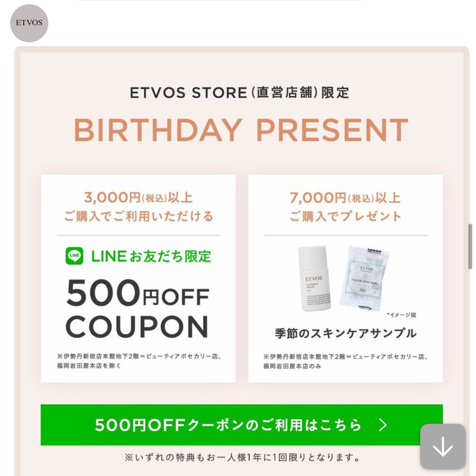476x476 pixels.
Task: Click the ETVOS STORE(直営店舗)限定 title
Action: pos(240,93)
